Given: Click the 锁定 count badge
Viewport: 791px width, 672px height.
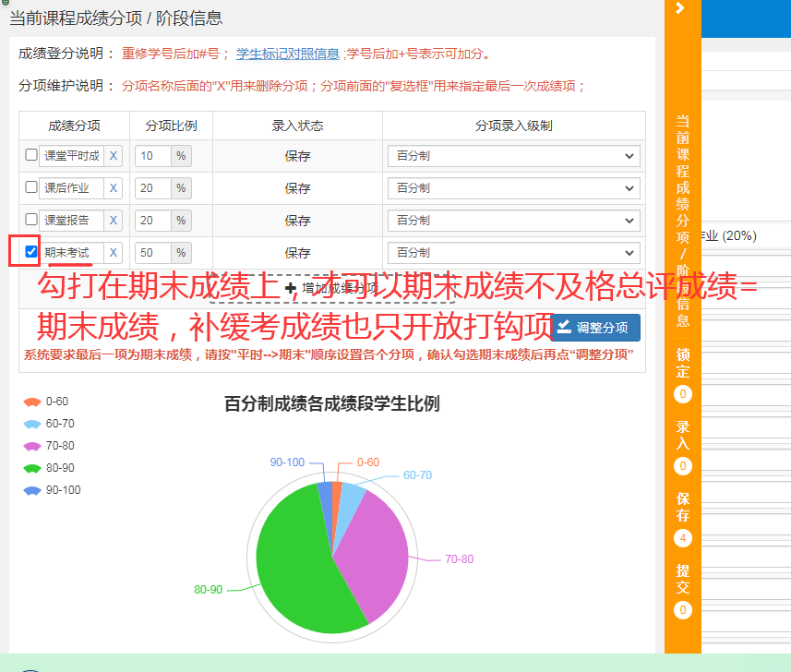Looking at the screenshot, I should [683, 394].
